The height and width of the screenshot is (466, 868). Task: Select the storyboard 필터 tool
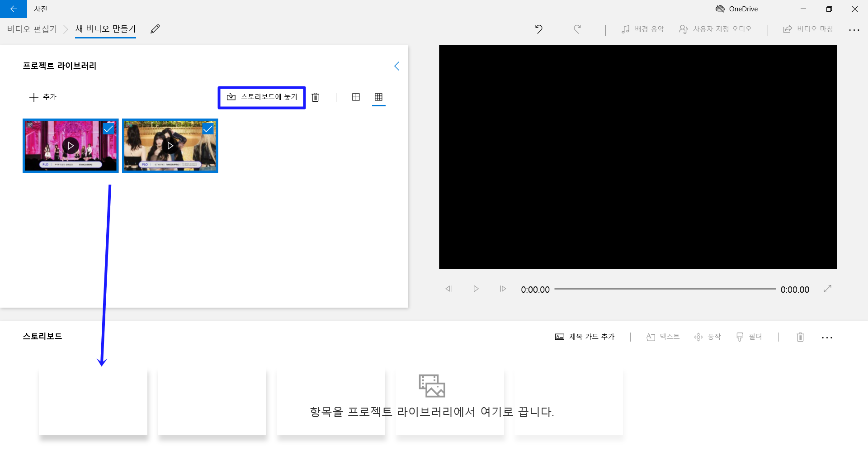(x=749, y=337)
